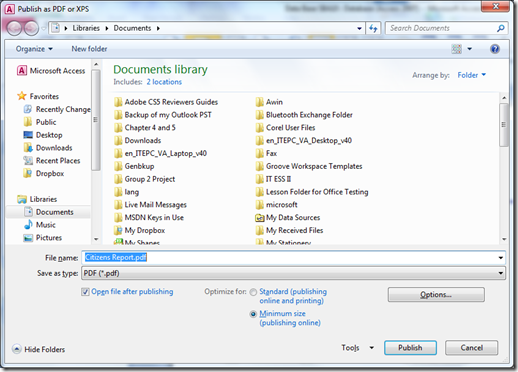This screenshot has width=518, height=372.
Task: Open the Tools dropdown menu
Action: point(357,348)
